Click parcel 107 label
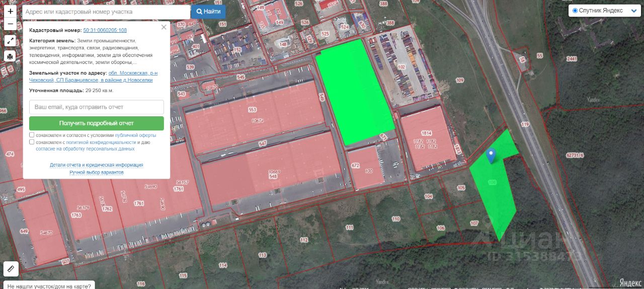 tap(474, 223)
